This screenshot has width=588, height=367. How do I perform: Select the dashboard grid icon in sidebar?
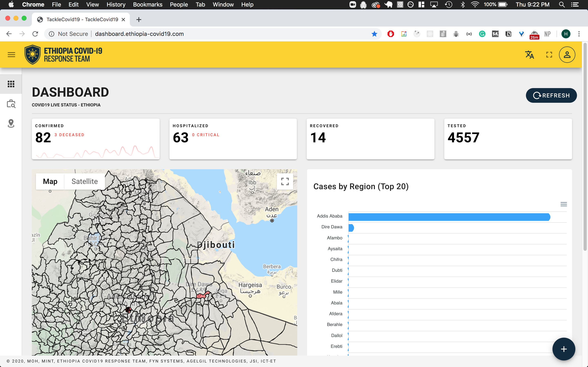(x=11, y=84)
